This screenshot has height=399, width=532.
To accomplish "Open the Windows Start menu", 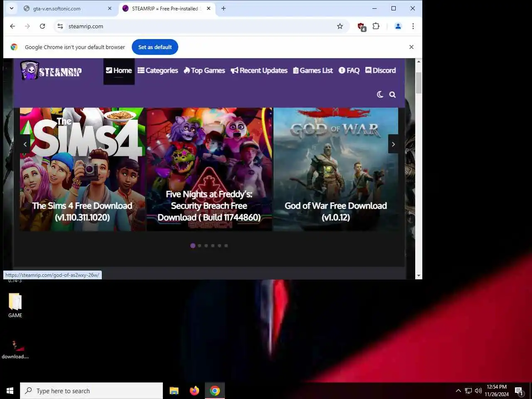I will pyautogui.click(x=10, y=391).
